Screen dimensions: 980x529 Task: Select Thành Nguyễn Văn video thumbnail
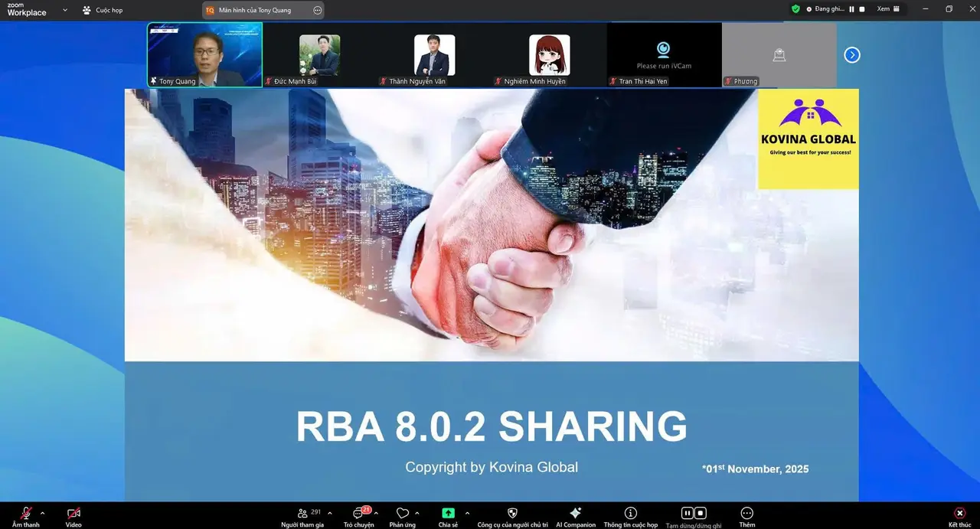(x=434, y=54)
